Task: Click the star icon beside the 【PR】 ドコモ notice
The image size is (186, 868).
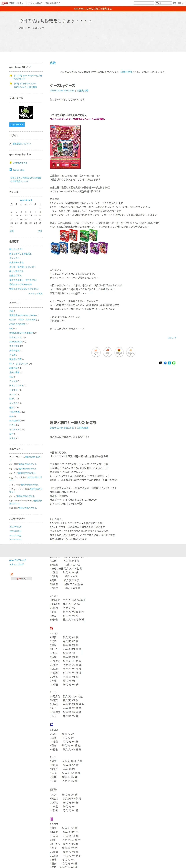Action: pos(11,83)
